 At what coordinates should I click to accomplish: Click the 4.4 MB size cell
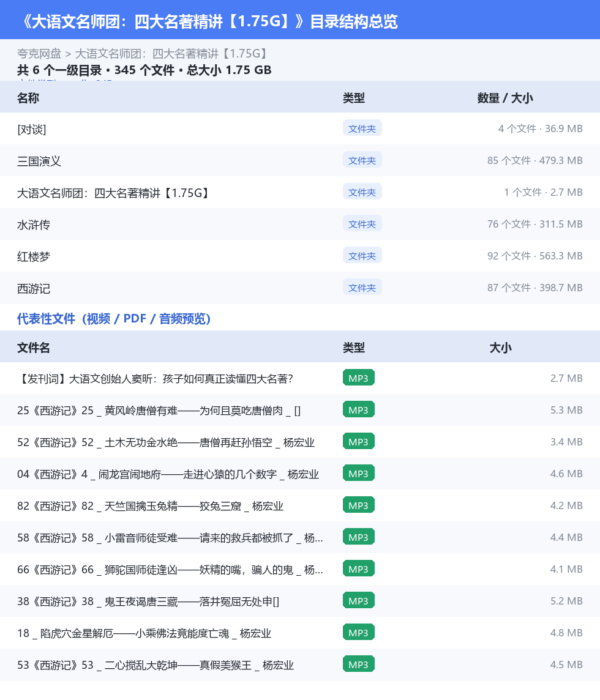click(566, 537)
